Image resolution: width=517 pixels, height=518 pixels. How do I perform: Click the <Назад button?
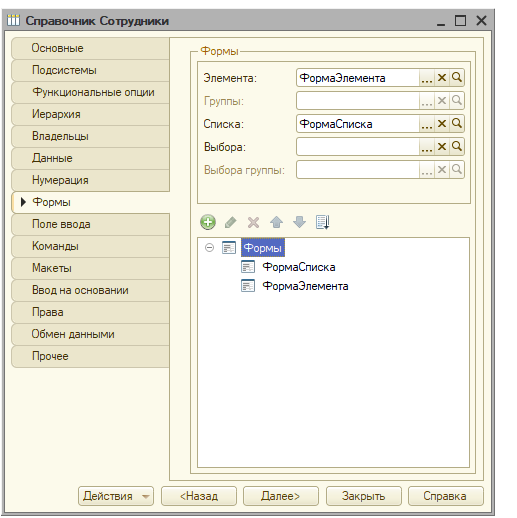(x=199, y=496)
